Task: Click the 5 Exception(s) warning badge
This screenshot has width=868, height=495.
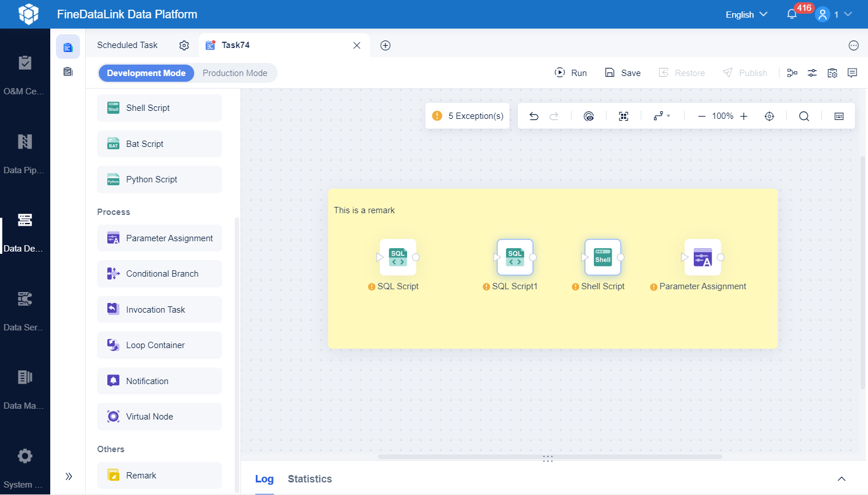Action: click(x=467, y=115)
